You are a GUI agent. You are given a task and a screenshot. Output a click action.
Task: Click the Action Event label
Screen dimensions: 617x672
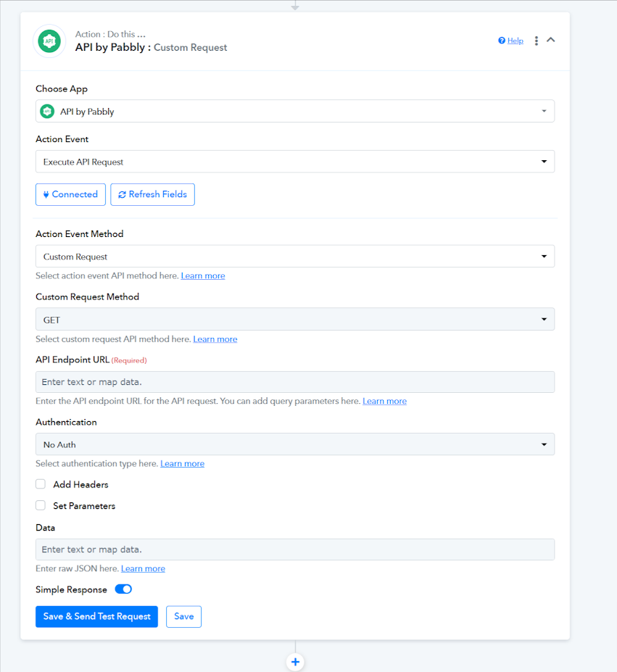(62, 139)
